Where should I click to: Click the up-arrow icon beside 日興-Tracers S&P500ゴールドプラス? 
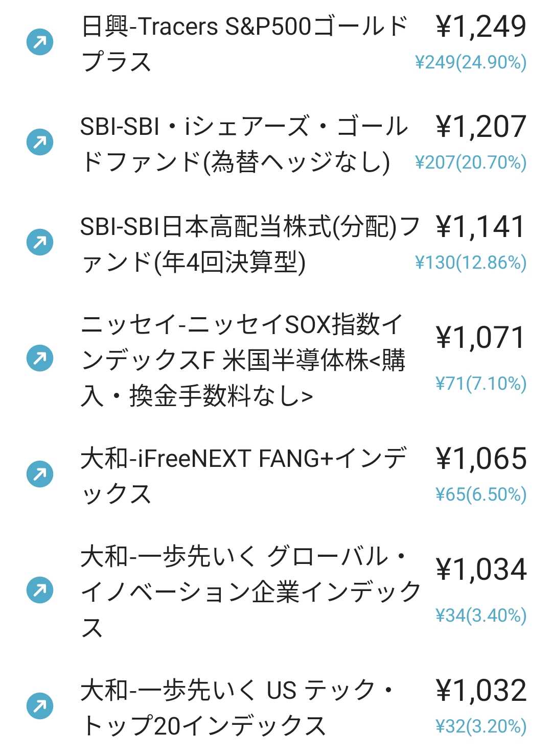(x=40, y=42)
